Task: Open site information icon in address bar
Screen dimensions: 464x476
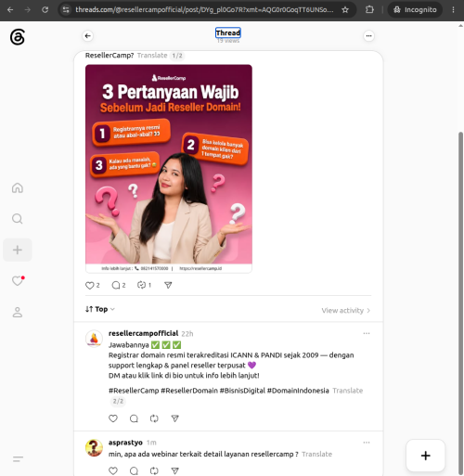Action: tap(66, 10)
